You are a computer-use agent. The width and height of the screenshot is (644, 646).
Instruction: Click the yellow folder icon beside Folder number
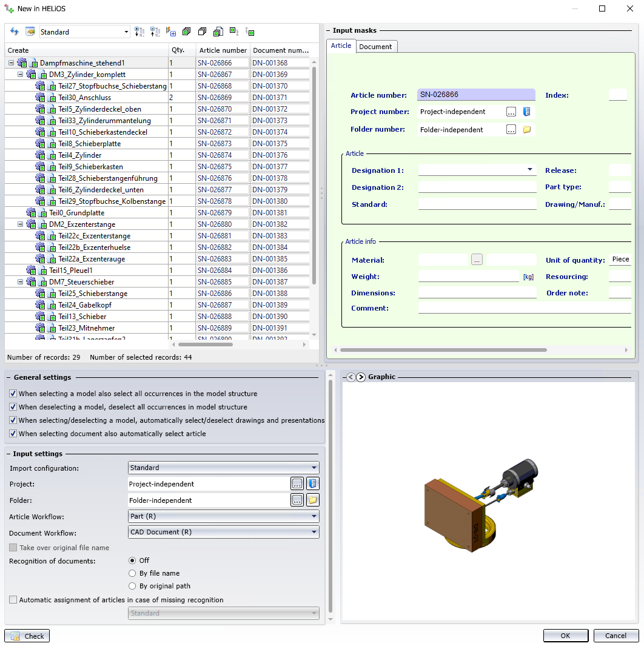pos(527,129)
